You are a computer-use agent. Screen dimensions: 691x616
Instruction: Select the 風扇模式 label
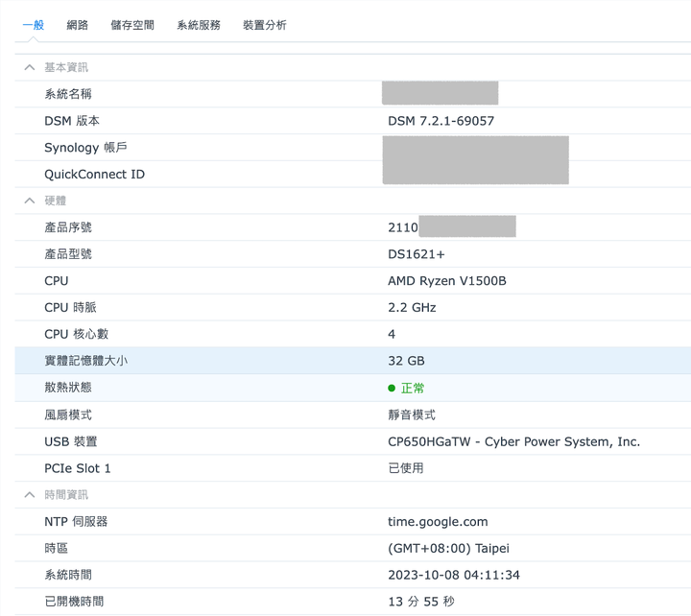(68, 415)
